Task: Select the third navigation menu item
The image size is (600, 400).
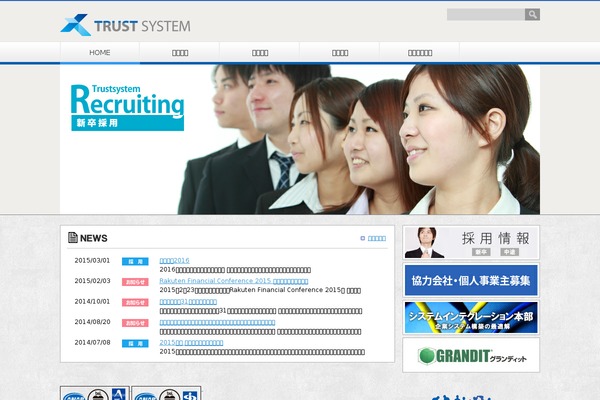Action: (x=260, y=52)
